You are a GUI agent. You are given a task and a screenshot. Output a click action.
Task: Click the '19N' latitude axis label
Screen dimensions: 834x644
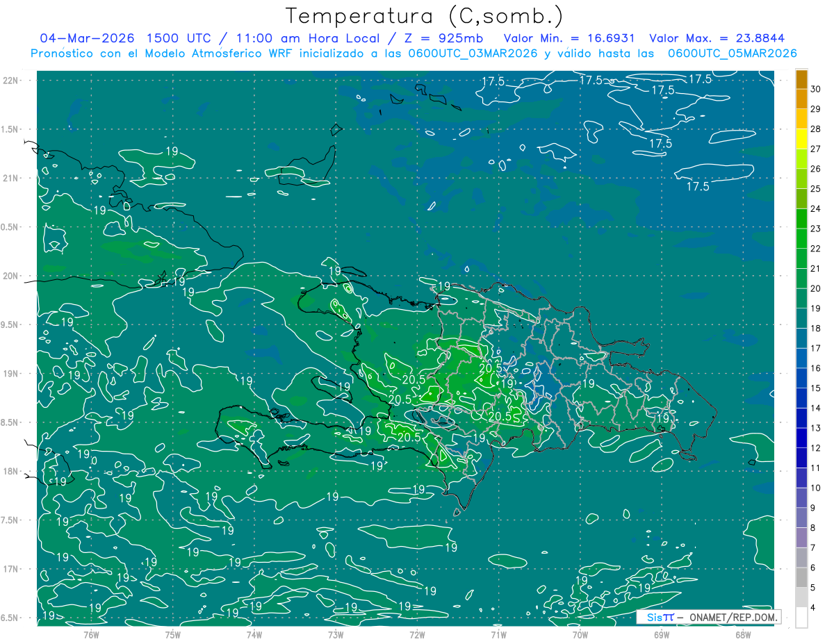(x=10, y=374)
